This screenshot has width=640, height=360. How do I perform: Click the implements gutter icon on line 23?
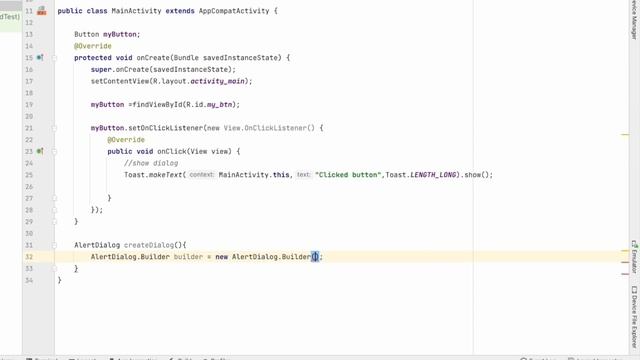pos(40,151)
